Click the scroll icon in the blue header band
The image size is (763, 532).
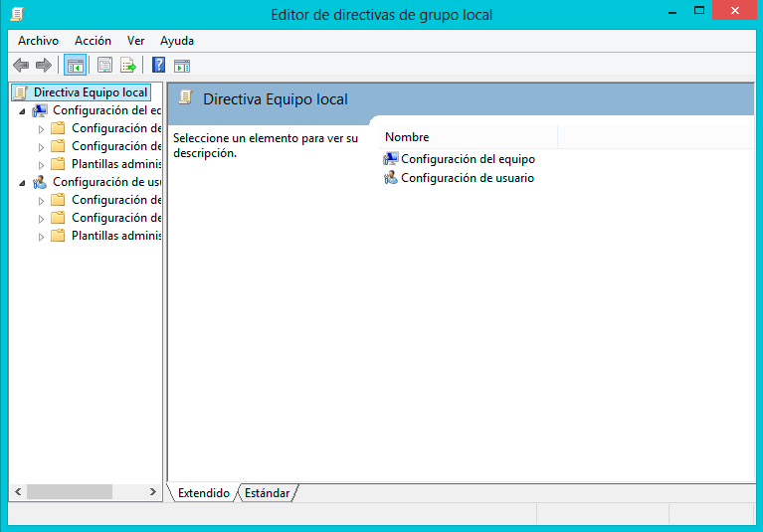[x=185, y=97]
